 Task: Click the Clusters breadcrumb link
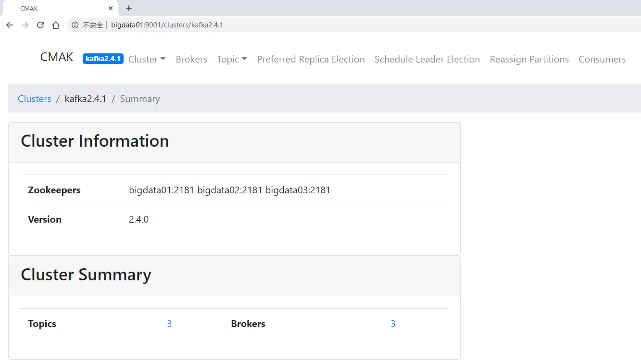[34, 99]
